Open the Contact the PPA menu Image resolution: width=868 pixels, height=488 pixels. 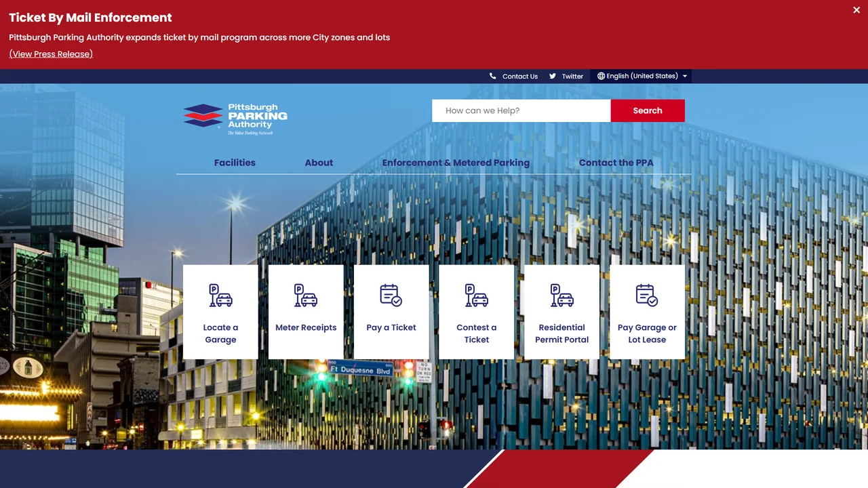click(616, 163)
